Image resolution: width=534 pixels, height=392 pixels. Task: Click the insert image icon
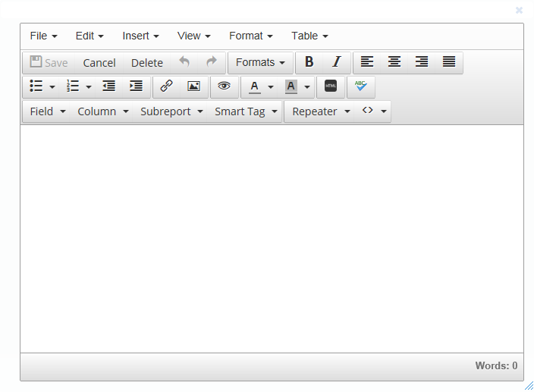193,86
